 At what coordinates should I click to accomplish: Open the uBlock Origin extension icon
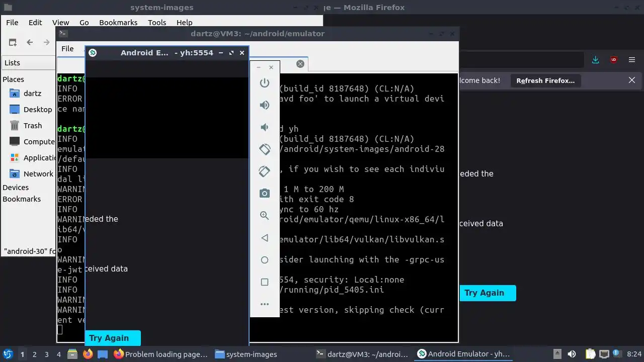[x=614, y=60]
